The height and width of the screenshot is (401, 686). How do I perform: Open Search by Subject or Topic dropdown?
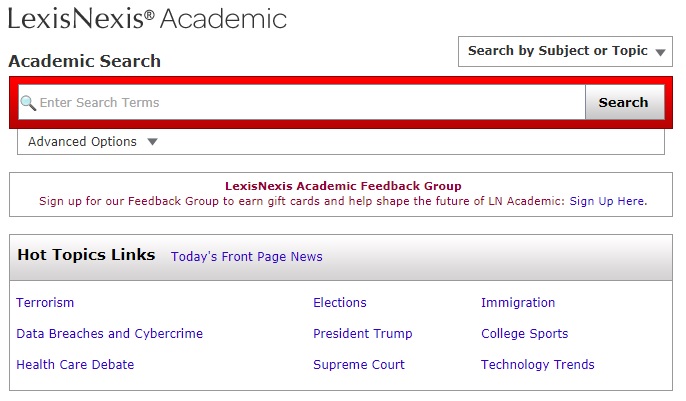[565, 51]
